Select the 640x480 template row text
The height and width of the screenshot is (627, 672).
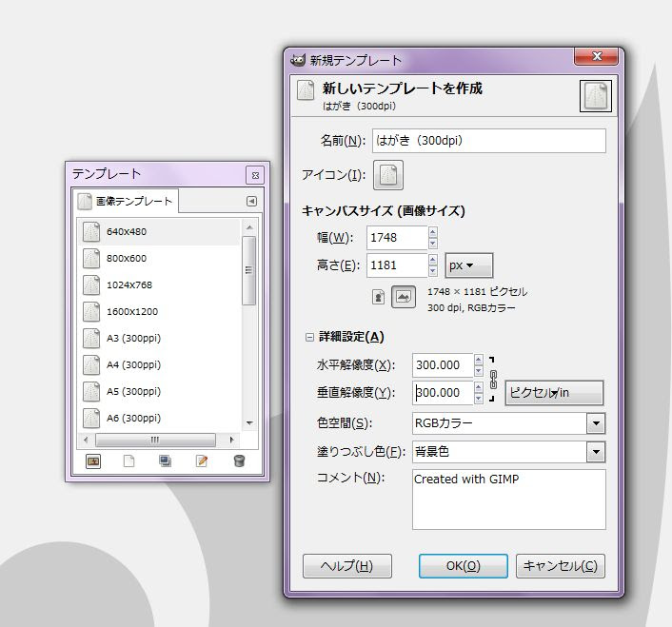tap(127, 232)
